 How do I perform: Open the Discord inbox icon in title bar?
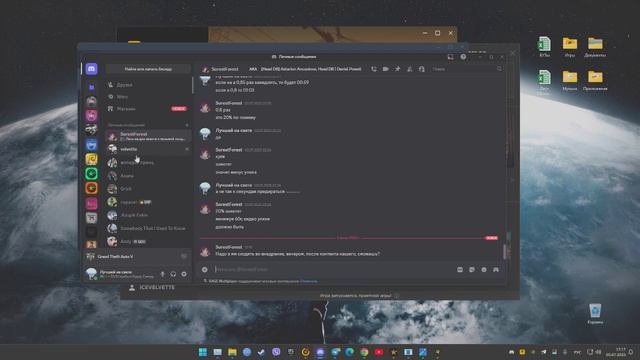(x=451, y=57)
